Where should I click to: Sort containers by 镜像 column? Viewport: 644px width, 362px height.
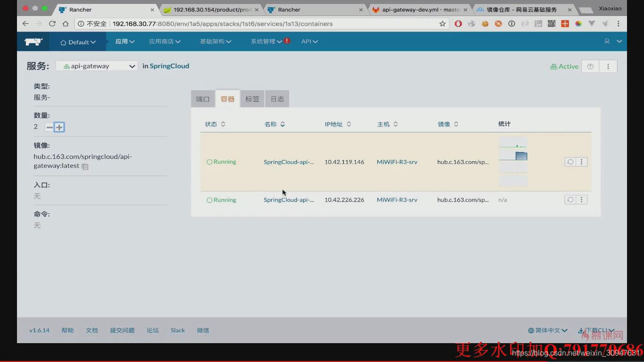coord(448,124)
